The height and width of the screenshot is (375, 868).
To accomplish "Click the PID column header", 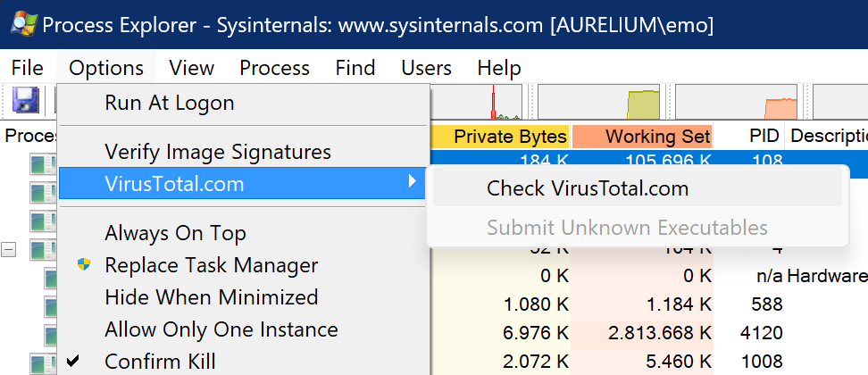I will (x=764, y=137).
